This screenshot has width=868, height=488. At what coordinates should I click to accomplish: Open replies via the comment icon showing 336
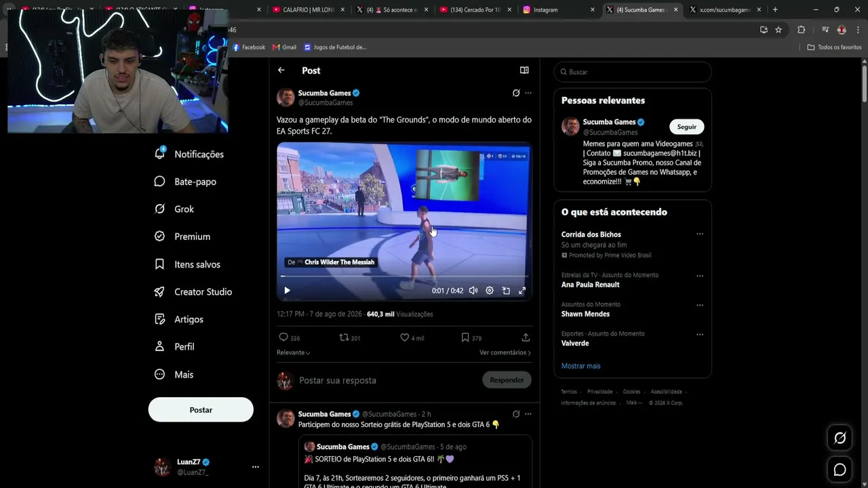pos(283,338)
